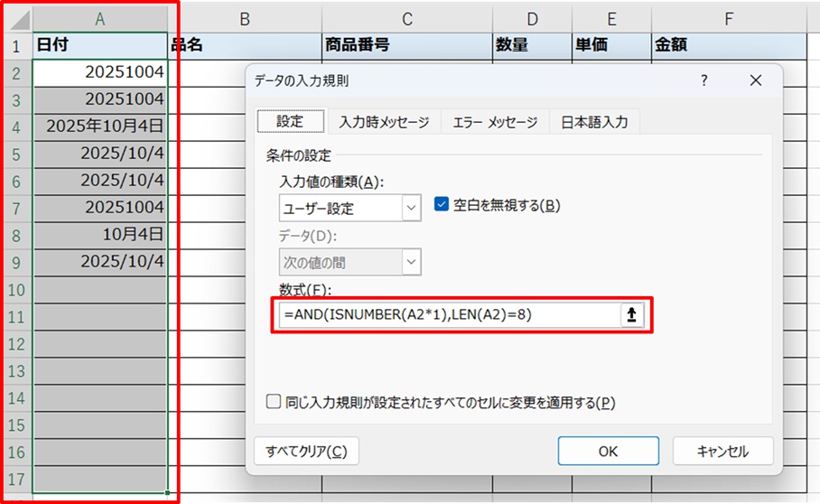Toggle 空白を無視する checkbox

pyautogui.click(x=442, y=204)
